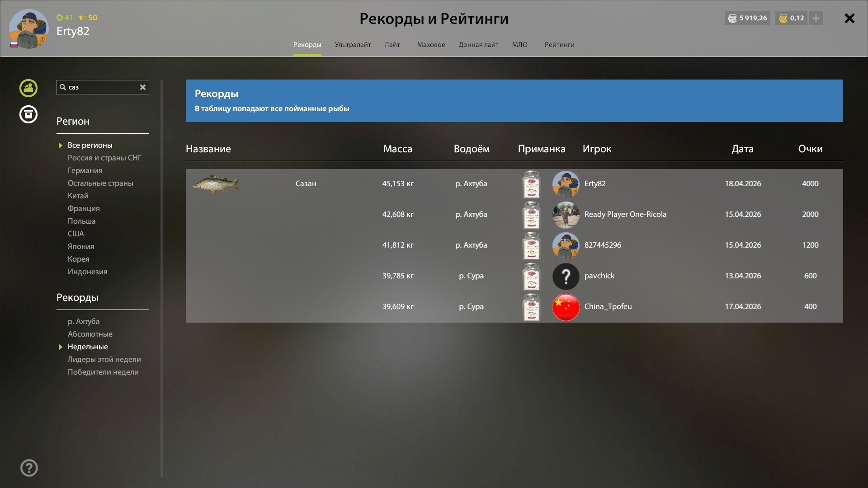Filter by Россия и страны СНГ region
The height and width of the screenshot is (488, 868).
(x=104, y=158)
